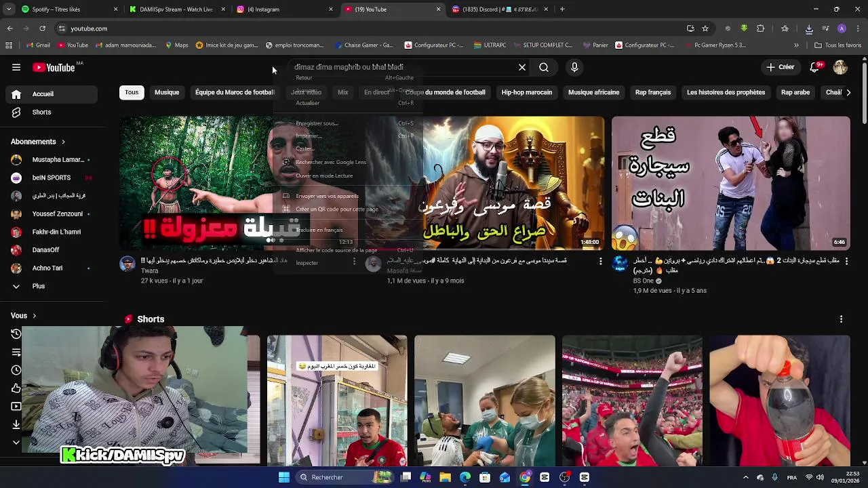The image size is (868, 488).
Task: Open the Achno Tari subscription
Action: click(50, 268)
